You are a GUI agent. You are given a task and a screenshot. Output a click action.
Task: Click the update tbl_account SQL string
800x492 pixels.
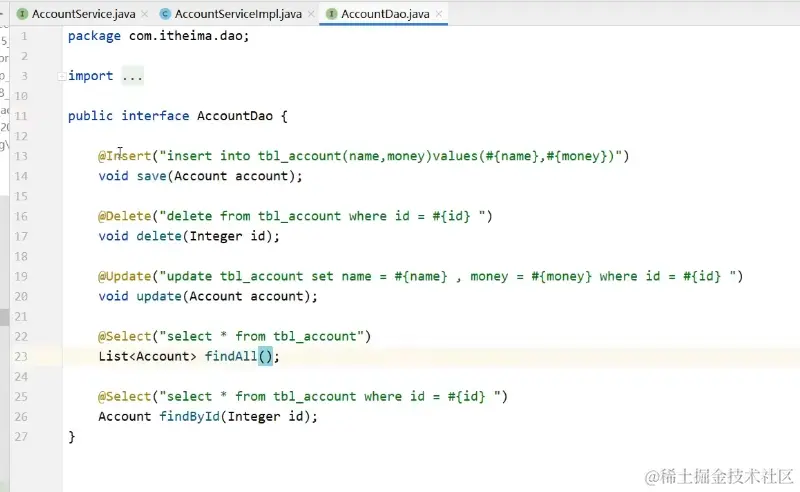point(447,276)
